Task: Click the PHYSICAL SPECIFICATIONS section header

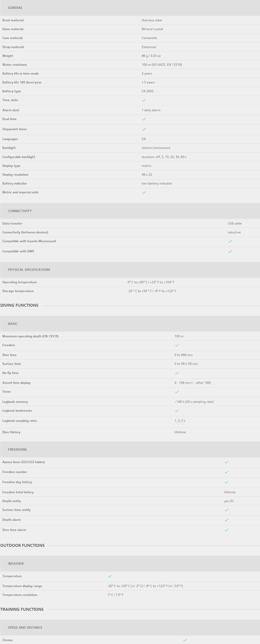Action: tap(130, 270)
